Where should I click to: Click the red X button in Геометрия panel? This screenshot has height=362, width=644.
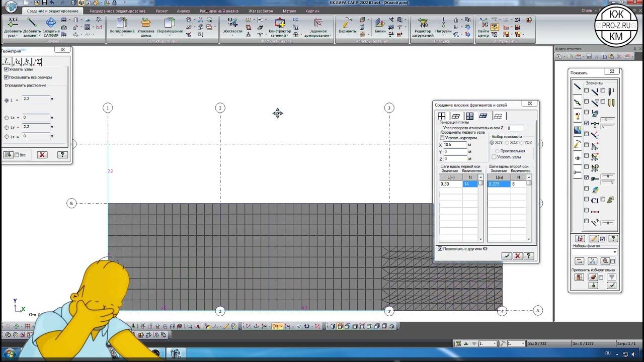tap(42, 155)
